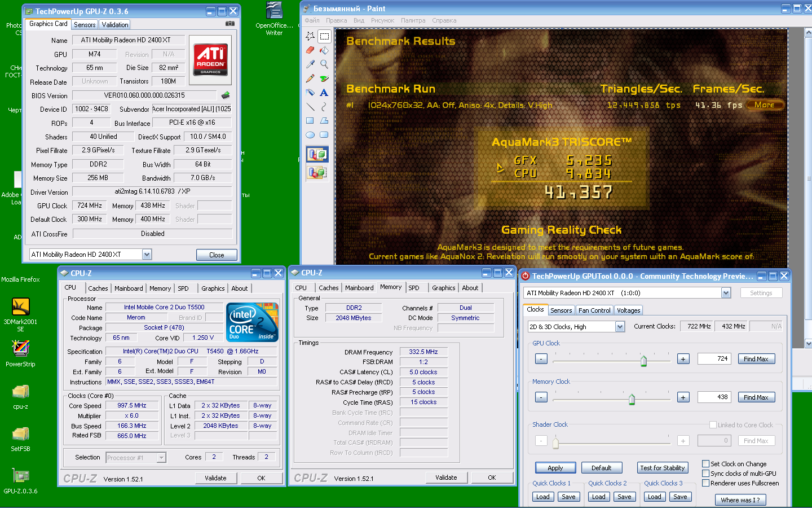Click the GPU Clock slider handle

643,361
